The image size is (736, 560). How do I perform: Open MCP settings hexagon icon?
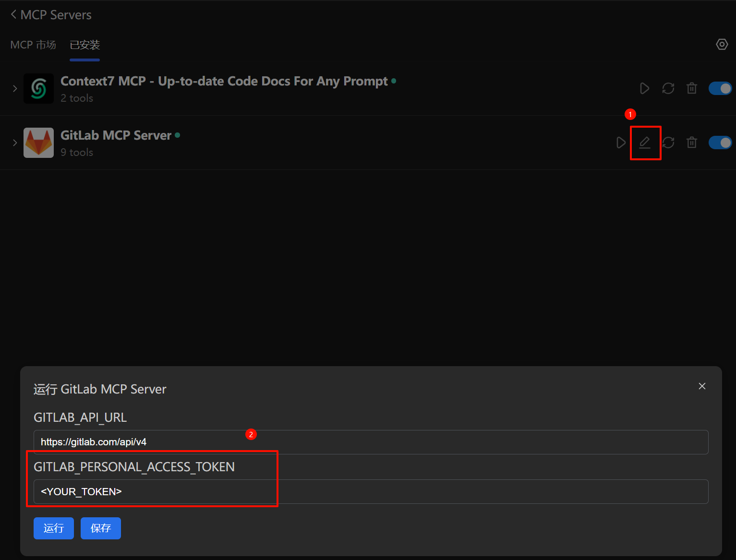722,45
